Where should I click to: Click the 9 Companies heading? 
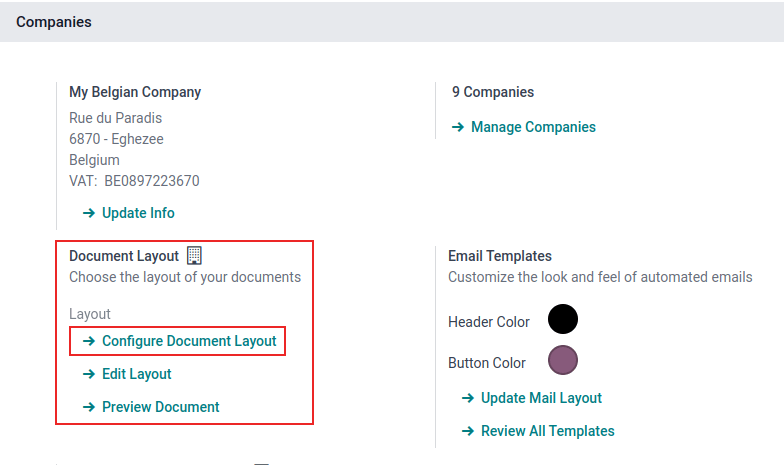tap(493, 92)
